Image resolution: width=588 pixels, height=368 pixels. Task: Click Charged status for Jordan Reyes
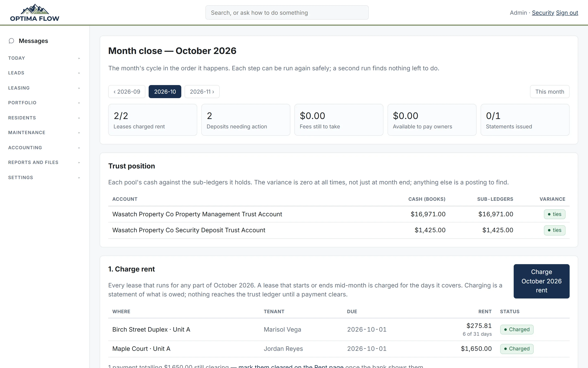(517, 349)
